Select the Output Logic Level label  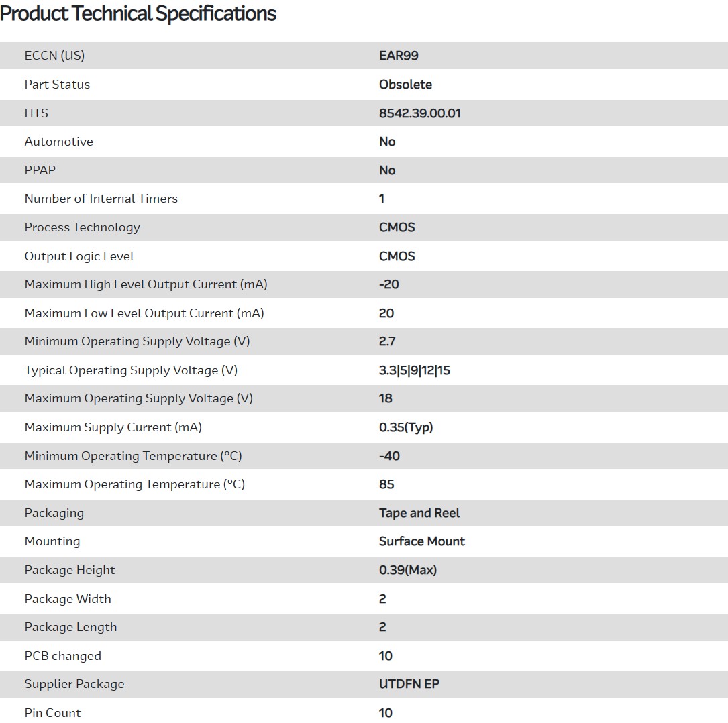(79, 256)
